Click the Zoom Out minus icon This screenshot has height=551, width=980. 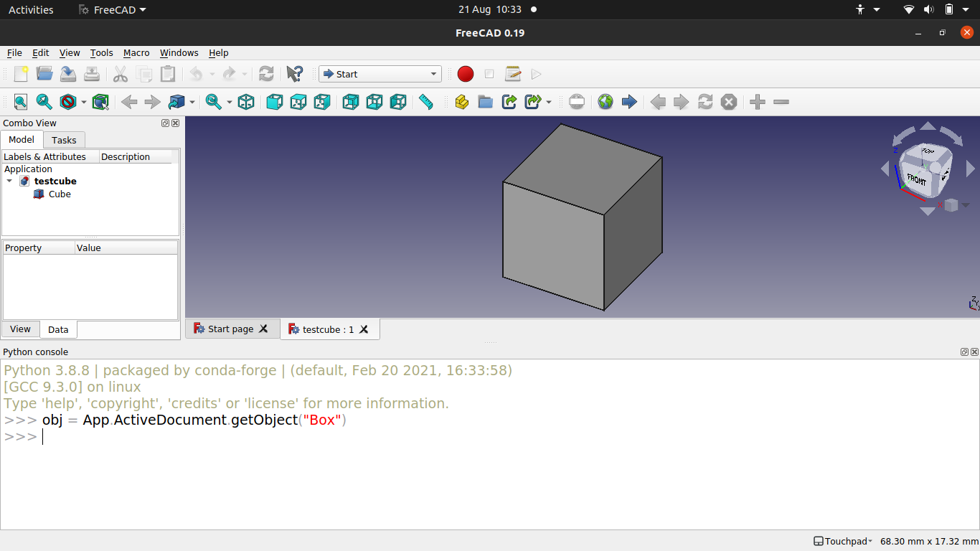pyautogui.click(x=781, y=102)
